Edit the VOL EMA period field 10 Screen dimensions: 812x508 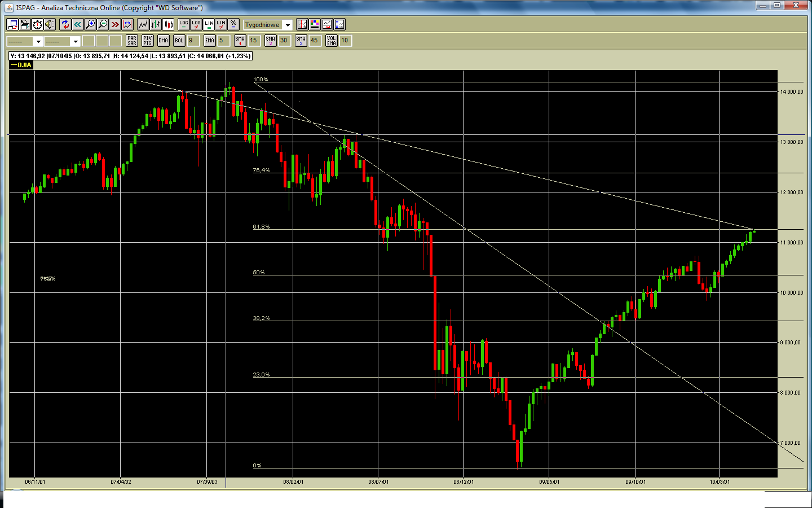click(x=346, y=41)
